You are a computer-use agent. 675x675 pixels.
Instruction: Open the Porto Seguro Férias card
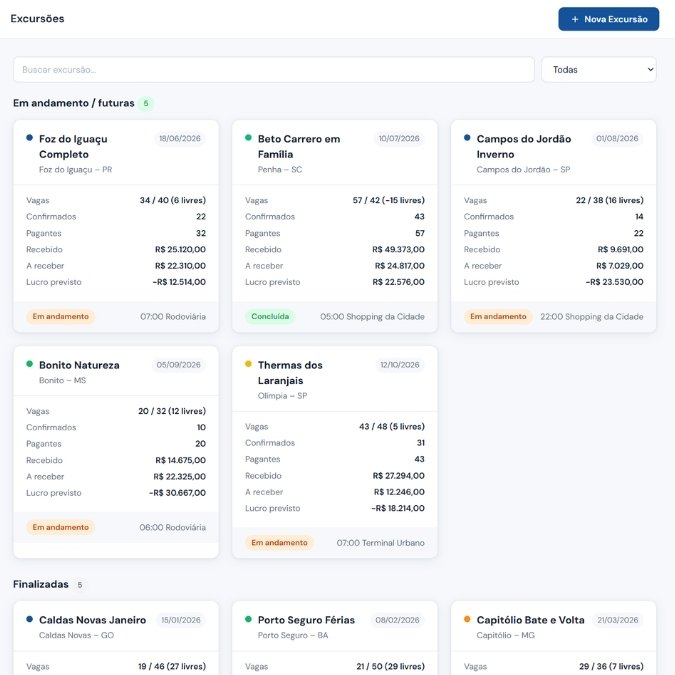coord(334,638)
